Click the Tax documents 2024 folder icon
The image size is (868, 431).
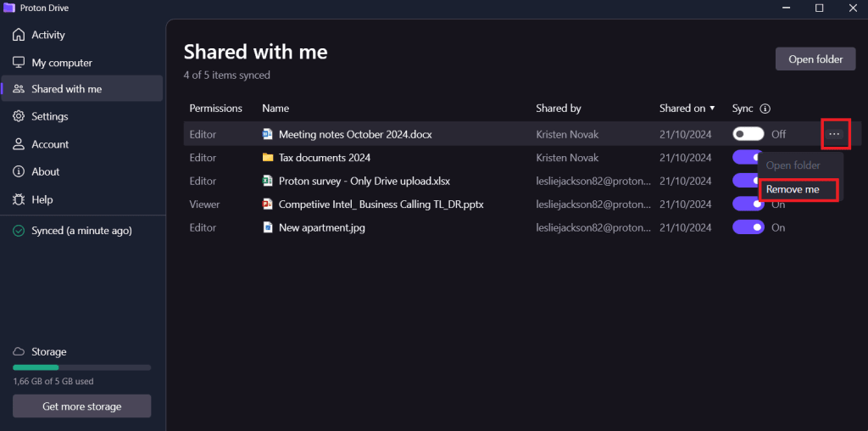click(268, 157)
